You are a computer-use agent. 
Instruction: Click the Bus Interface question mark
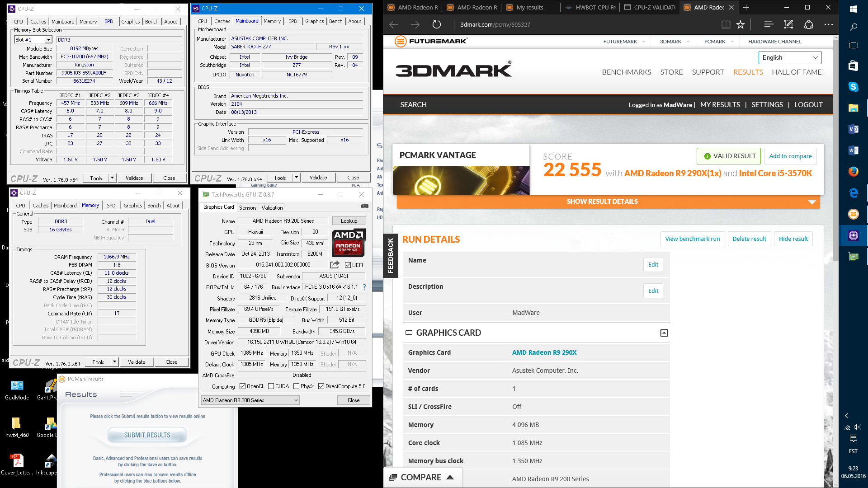click(x=364, y=287)
